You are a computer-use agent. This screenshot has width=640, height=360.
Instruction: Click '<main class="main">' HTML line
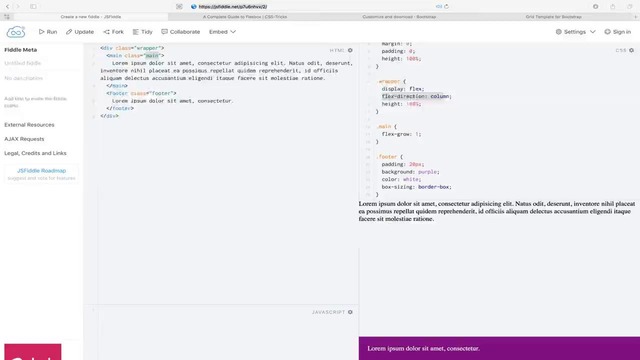[135, 56]
